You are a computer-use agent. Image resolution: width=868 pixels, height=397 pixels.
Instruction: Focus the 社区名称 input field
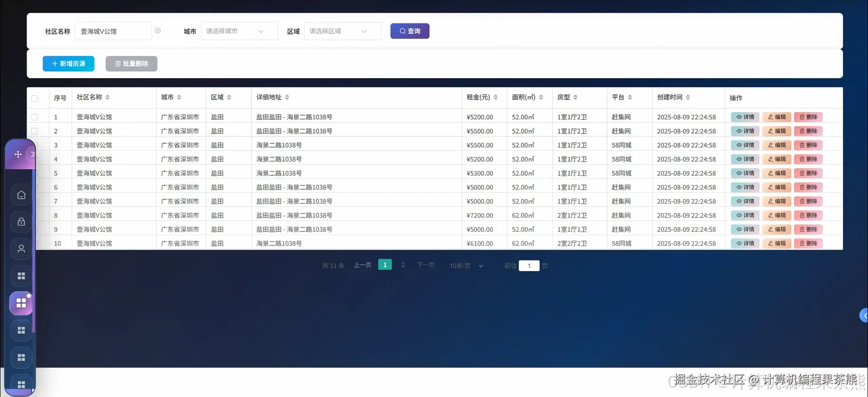pos(113,31)
